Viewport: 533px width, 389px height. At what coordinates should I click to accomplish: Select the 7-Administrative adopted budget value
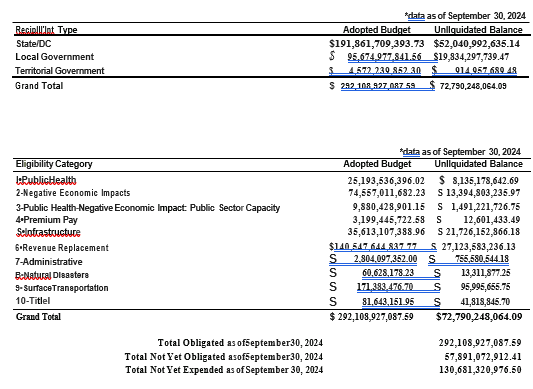(x=385, y=259)
